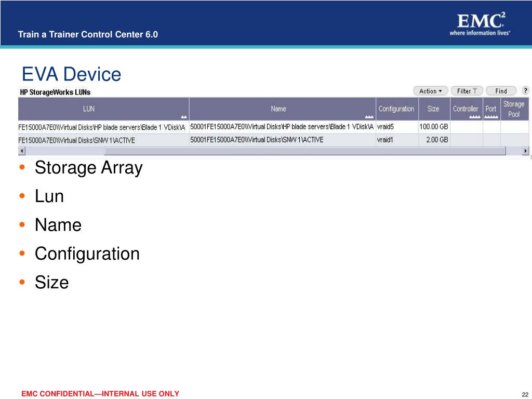The width and height of the screenshot is (532, 399).
Task: Click the Find button
Action: click(501, 91)
